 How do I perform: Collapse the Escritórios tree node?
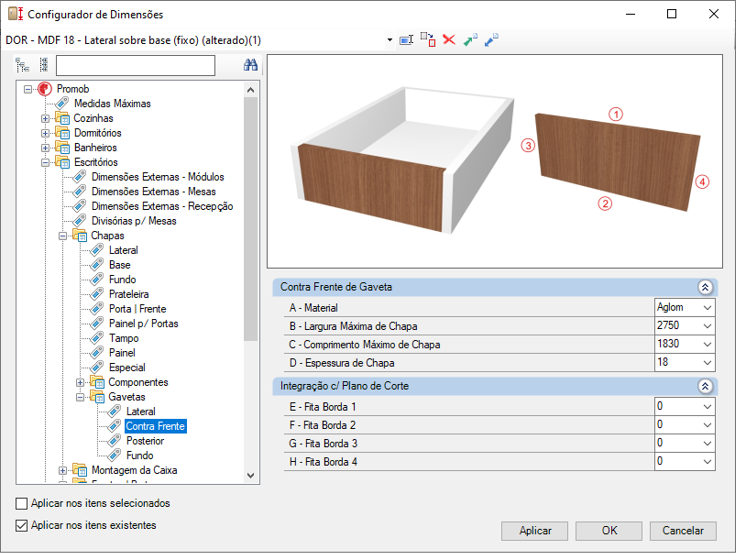pyautogui.click(x=45, y=163)
